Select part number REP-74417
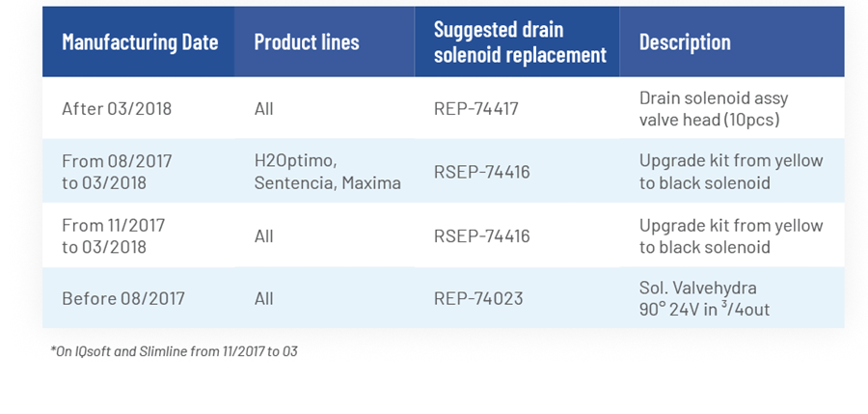 [476, 109]
